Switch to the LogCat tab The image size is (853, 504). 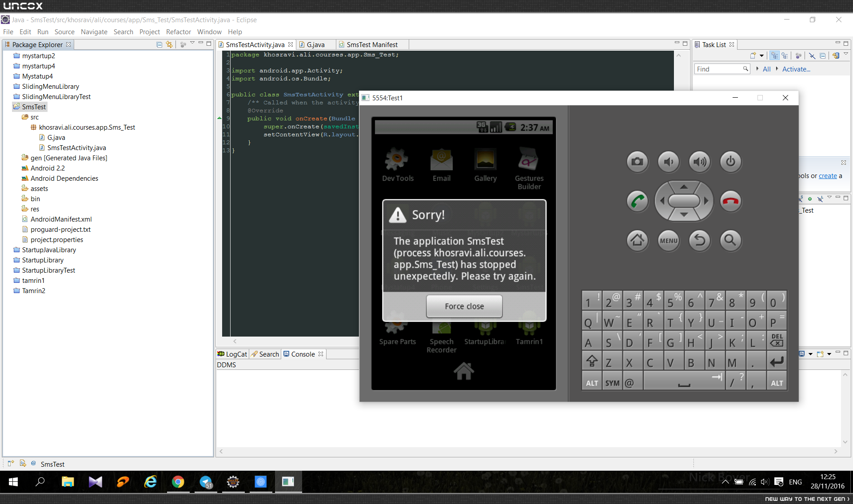[232, 354]
